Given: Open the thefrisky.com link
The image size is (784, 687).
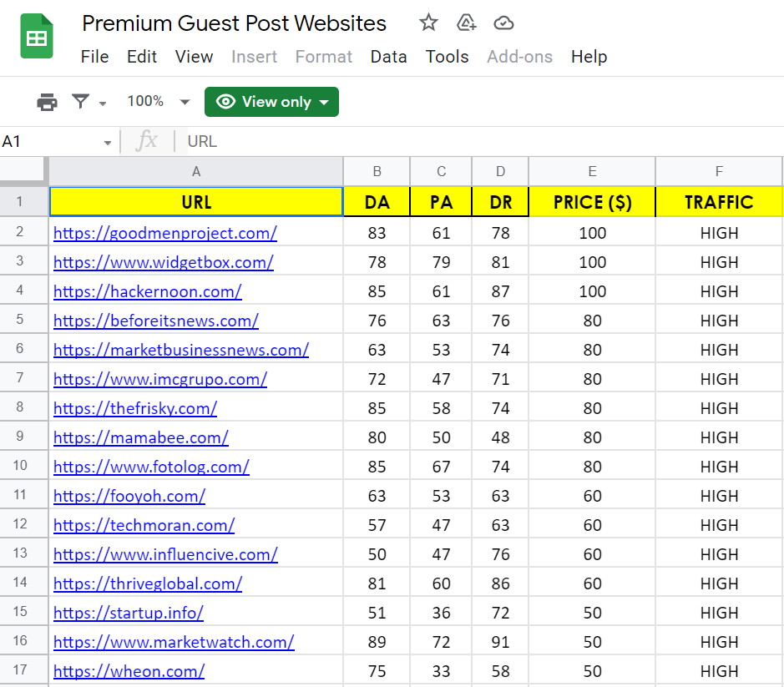Looking at the screenshot, I should click(135, 408).
